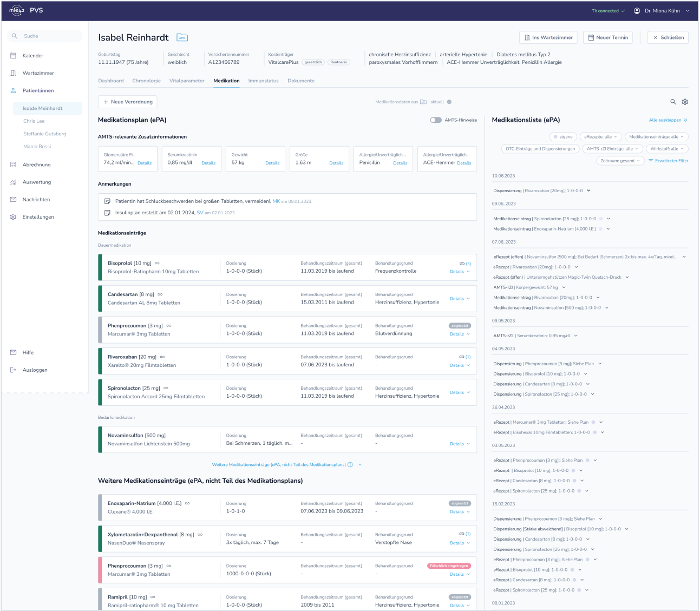Toggle the 'eigene' filter chip
The height and width of the screenshot is (611, 700).
(x=562, y=137)
